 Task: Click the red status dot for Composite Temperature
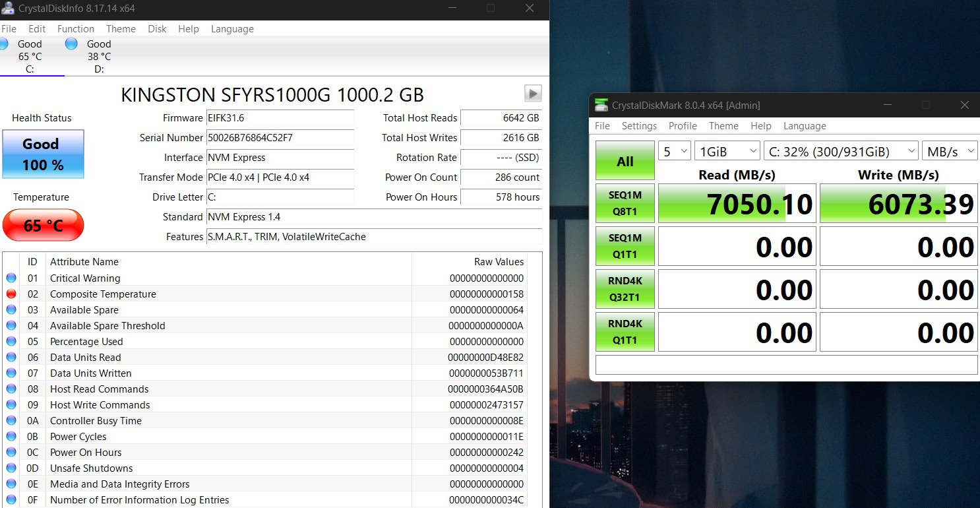click(x=11, y=294)
